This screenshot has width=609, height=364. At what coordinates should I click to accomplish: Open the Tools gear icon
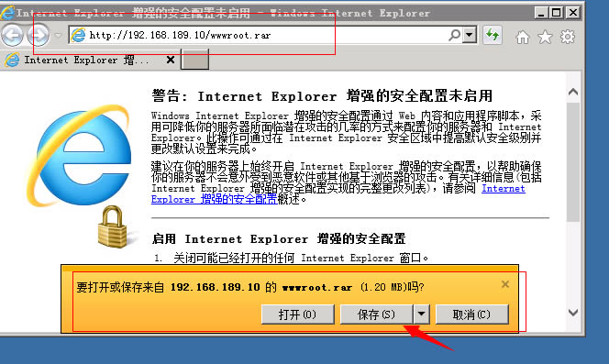click(x=568, y=38)
